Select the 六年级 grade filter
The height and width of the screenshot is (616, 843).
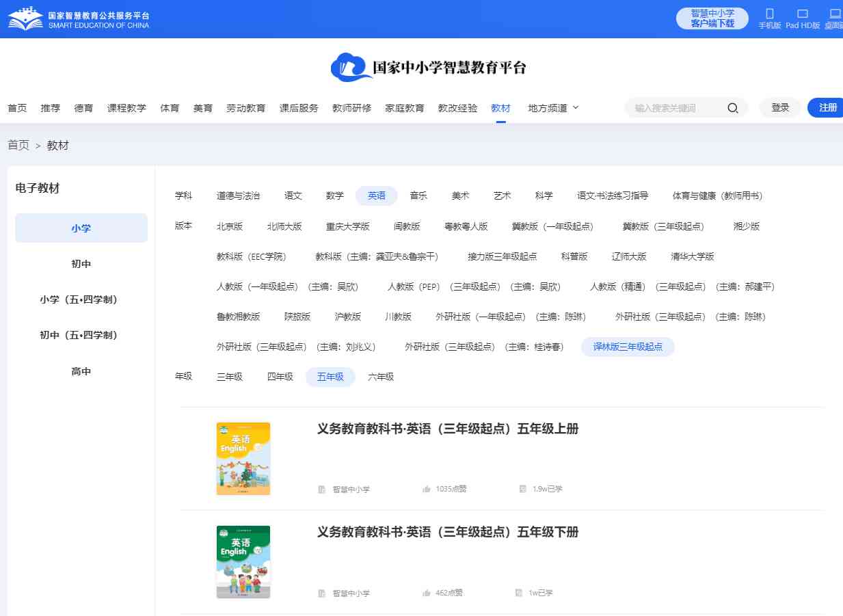click(x=381, y=377)
